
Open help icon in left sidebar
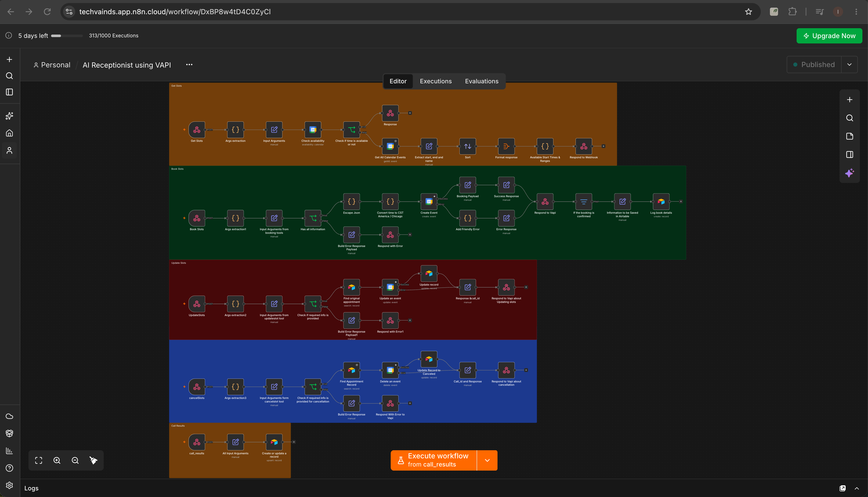click(x=10, y=468)
